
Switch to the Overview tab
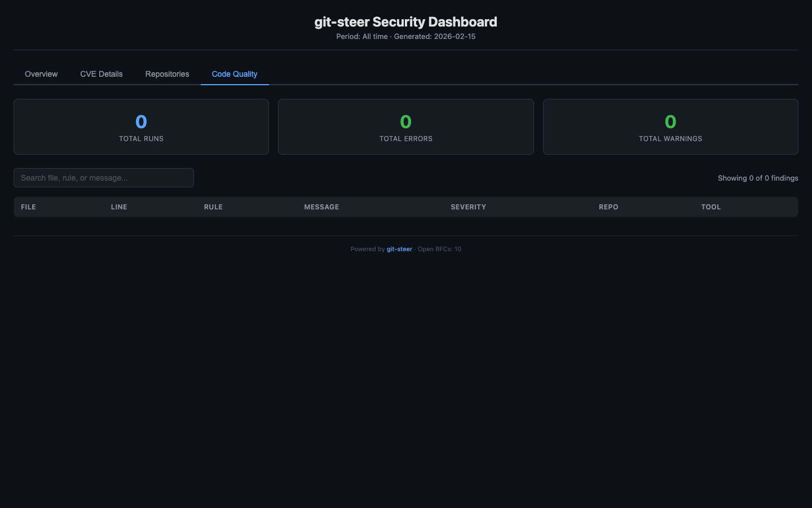[x=41, y=74]
